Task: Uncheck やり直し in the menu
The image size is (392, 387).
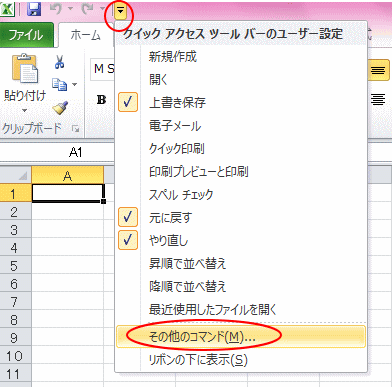Action: 241,241
